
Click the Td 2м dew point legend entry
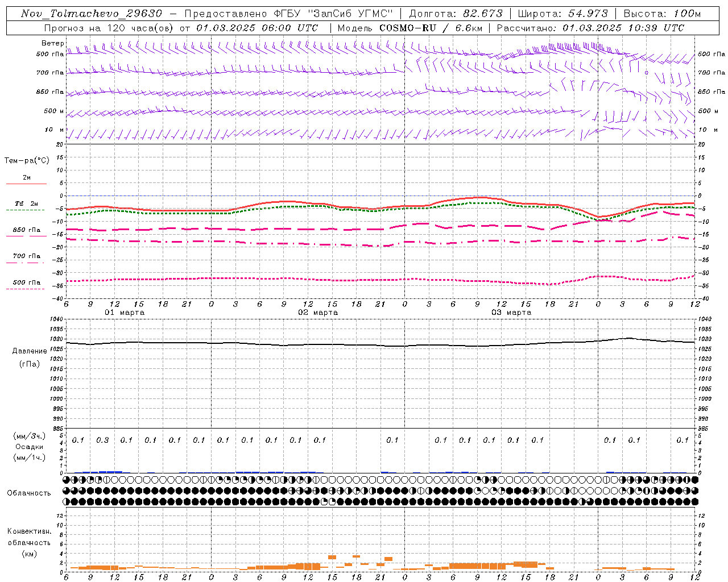[27, 203]
